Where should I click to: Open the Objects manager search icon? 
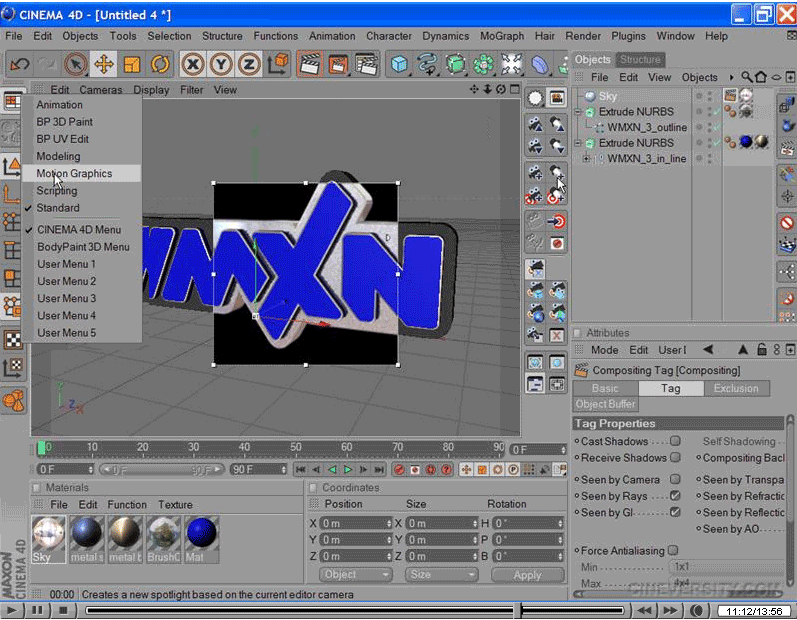point(746,77)
